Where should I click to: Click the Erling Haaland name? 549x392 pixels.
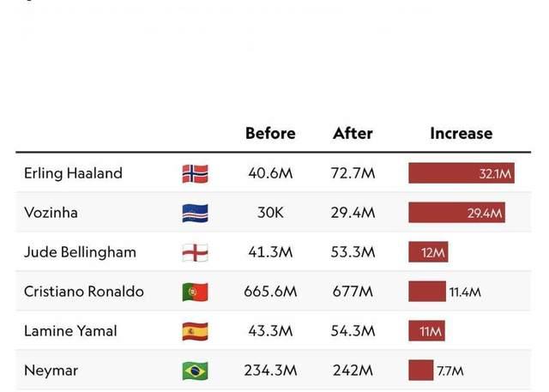pos(73,173)
